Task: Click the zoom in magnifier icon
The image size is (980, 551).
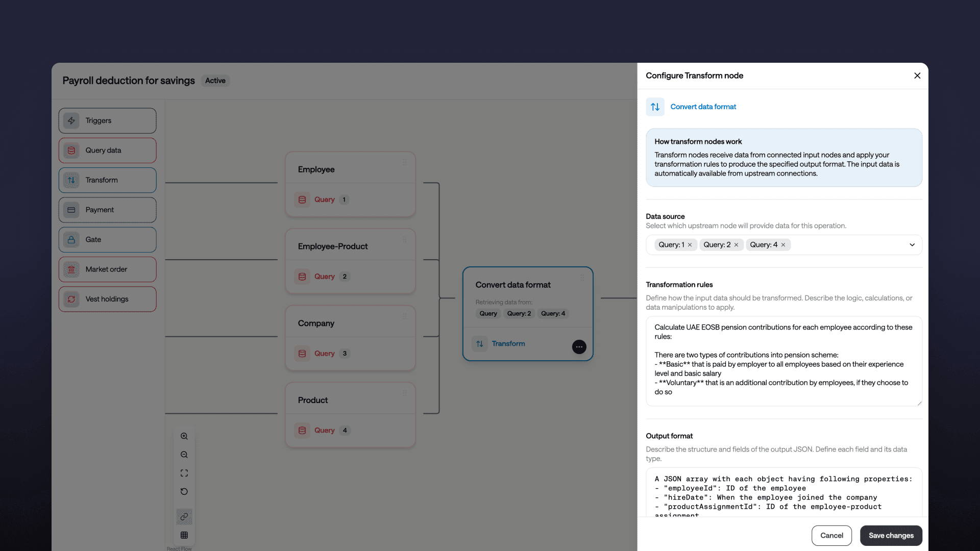Action: (x=184, y=436)
